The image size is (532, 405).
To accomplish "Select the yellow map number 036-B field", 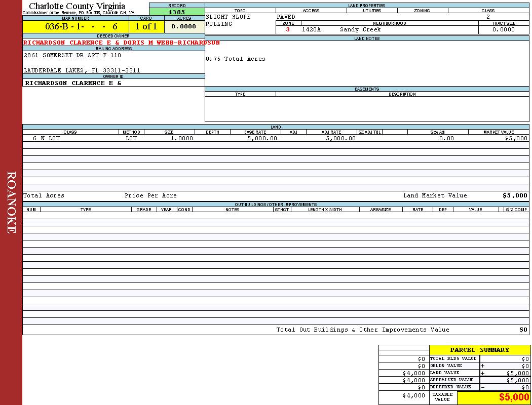I will pyautogui.click(x=75, y=27).
